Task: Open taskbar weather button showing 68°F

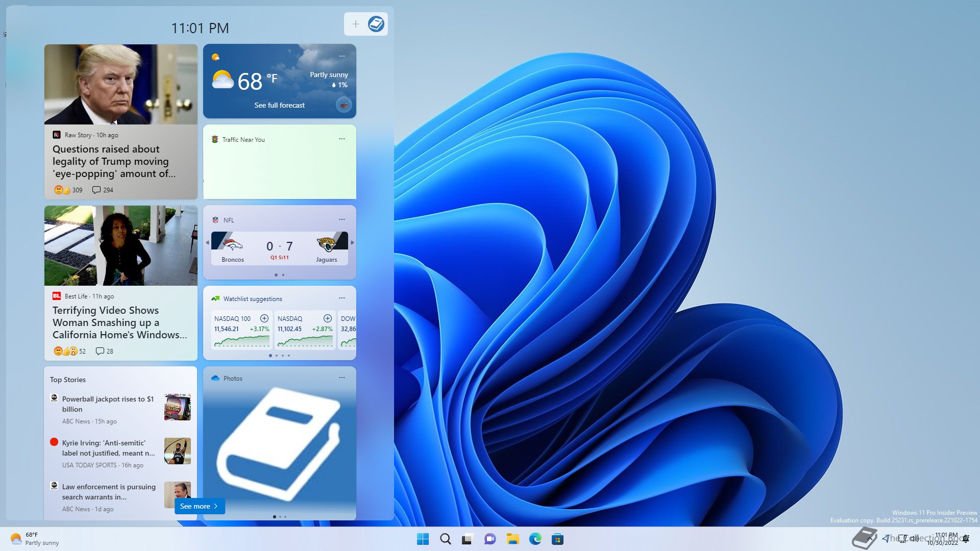Action: pos(35,539)
